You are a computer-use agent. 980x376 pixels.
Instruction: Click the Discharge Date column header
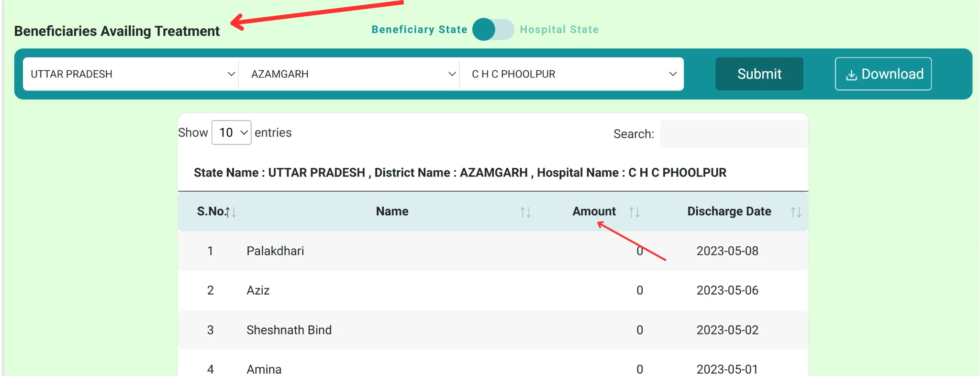[x=729, y=211]
